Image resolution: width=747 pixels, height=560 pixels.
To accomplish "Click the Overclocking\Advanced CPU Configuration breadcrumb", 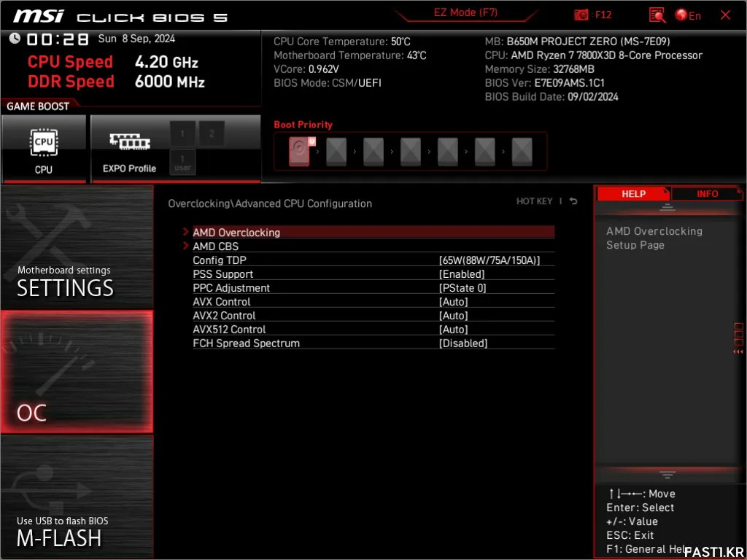I will pos(270,203).
